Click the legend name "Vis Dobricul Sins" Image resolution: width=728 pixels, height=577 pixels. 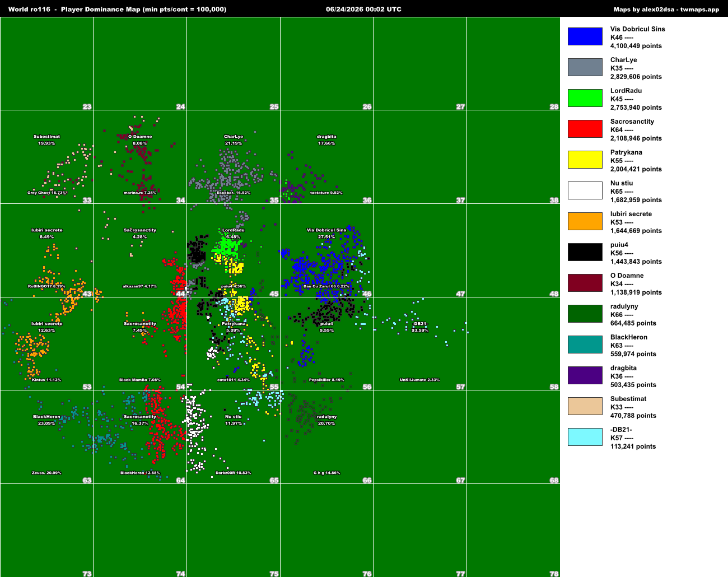[638, 29]
